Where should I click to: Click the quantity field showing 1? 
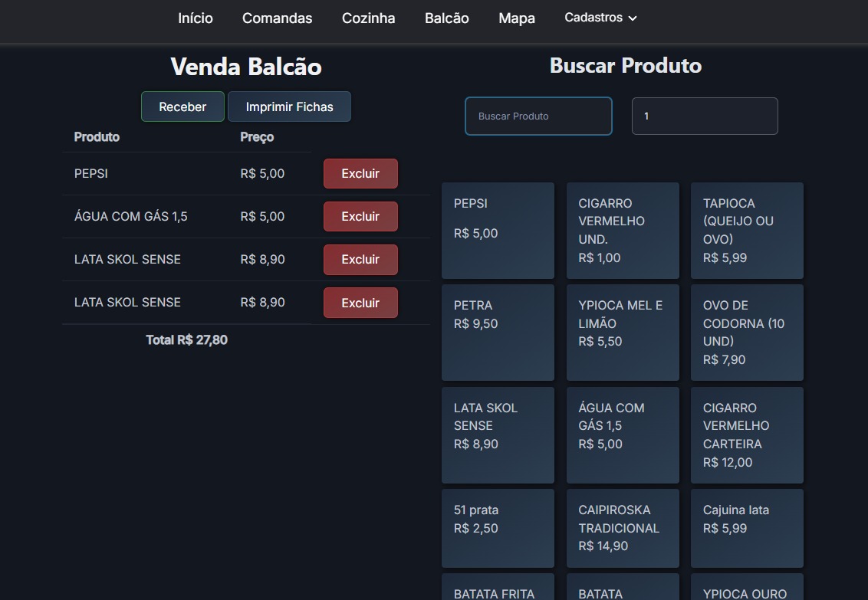704,116
